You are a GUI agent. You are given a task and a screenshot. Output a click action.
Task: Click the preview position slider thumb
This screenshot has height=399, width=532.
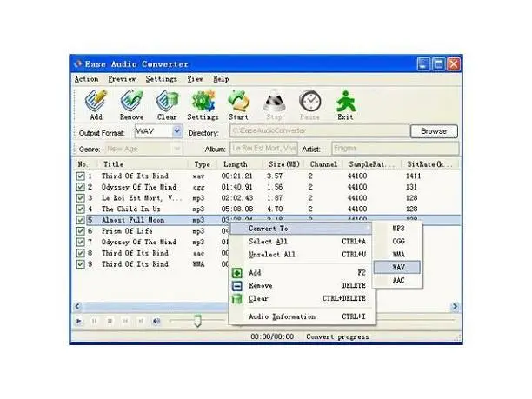[197, 321]
